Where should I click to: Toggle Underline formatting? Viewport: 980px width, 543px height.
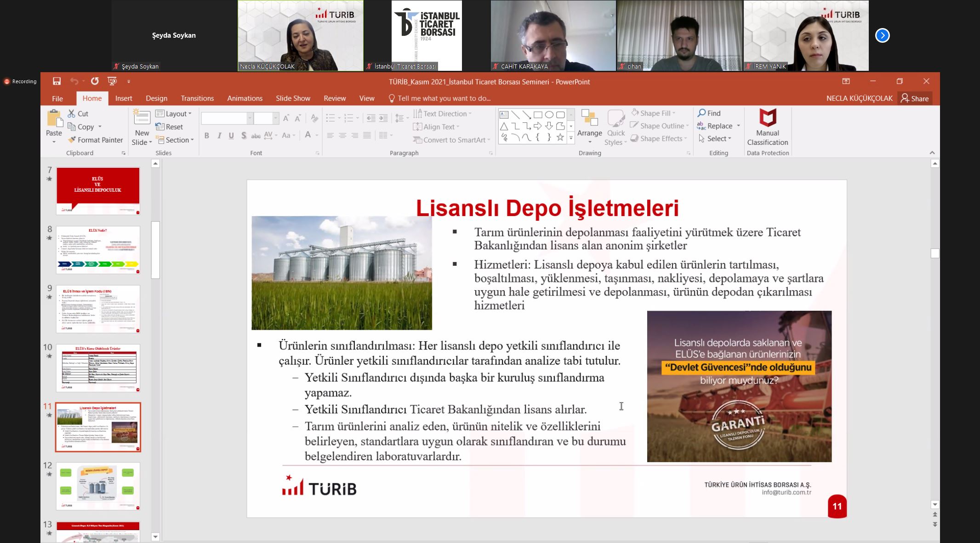pos(231,135)
